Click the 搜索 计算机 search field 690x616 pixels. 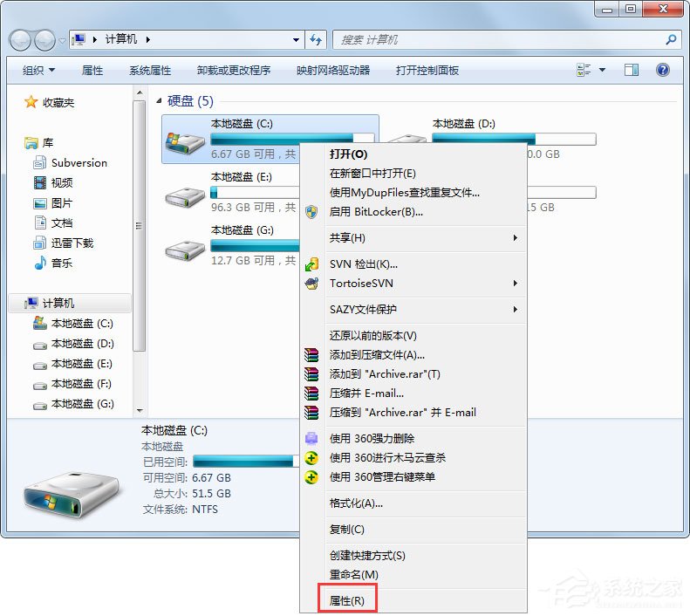pyautogui.click(x=497, y=39)
